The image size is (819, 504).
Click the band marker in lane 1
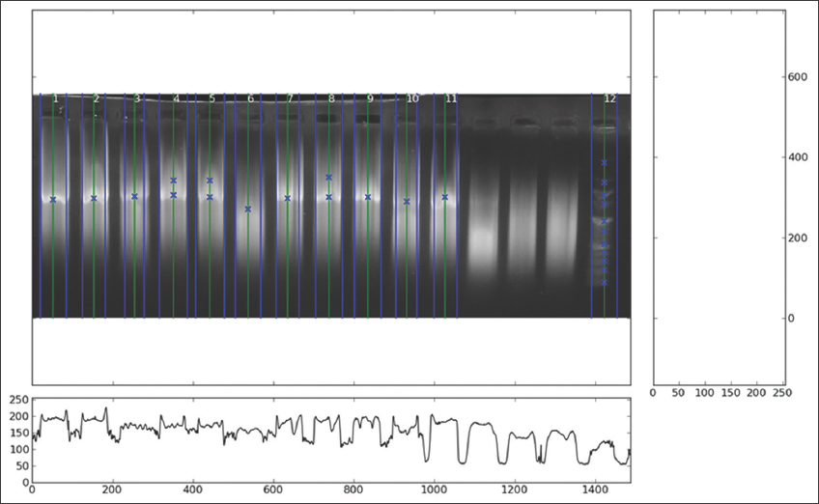pyautogui.click(x=53, y=200)
